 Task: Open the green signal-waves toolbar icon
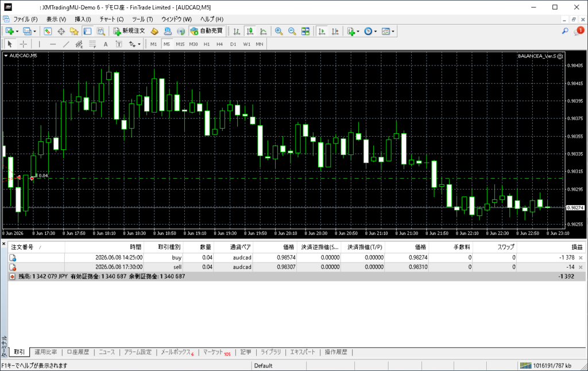[181, 31]
